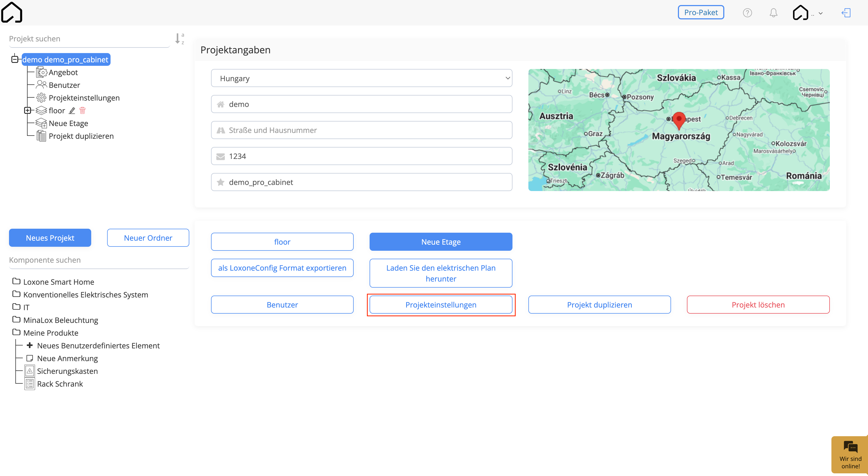Open the chat widget 'Wir sind online!'

pyautogui.click(x=850, y=455)
